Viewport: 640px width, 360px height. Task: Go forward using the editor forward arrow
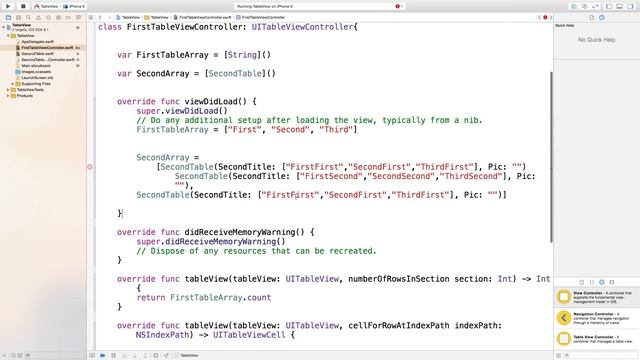109,18
